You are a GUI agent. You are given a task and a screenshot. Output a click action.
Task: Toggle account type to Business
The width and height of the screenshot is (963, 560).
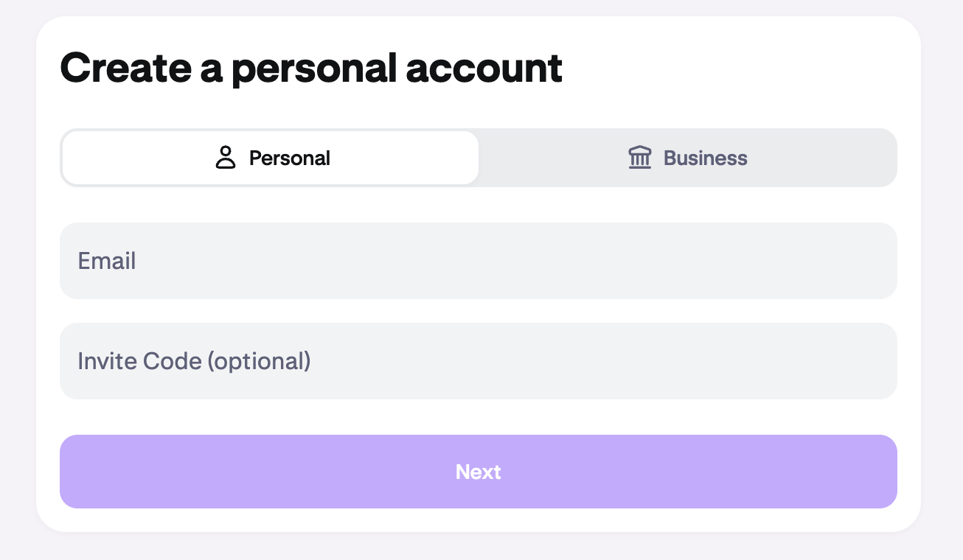click(687, 158)
